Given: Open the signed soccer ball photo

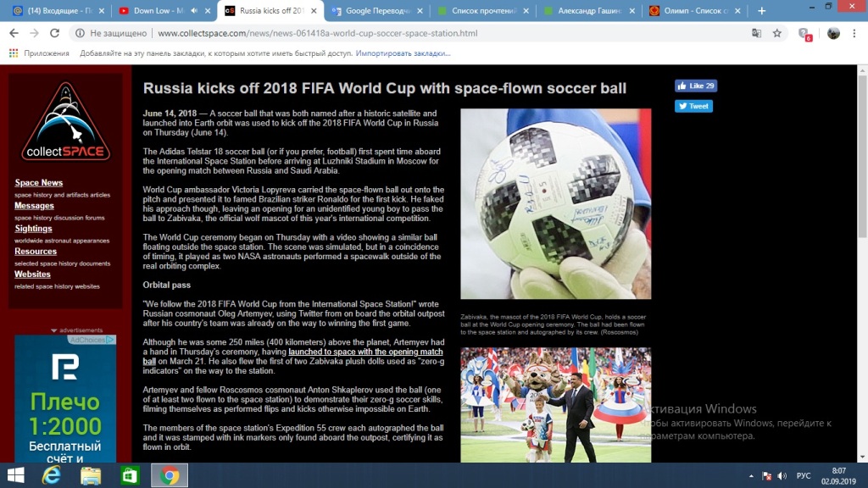Looking at the screenshot, I should (x=556, y=203).
